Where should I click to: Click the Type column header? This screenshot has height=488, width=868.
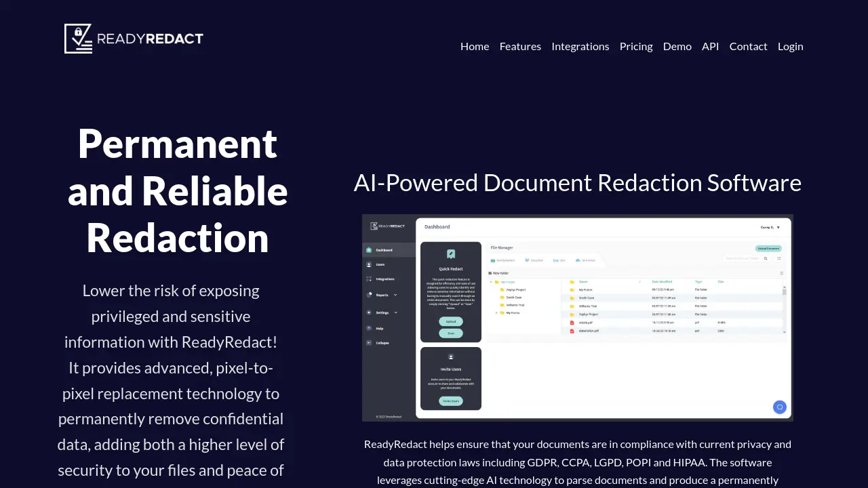point(698,281)
